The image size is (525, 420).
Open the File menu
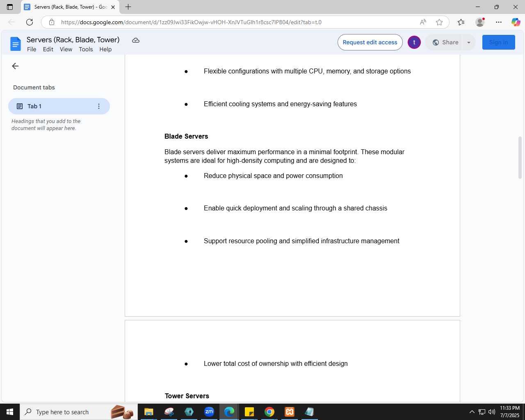[32, 49]
